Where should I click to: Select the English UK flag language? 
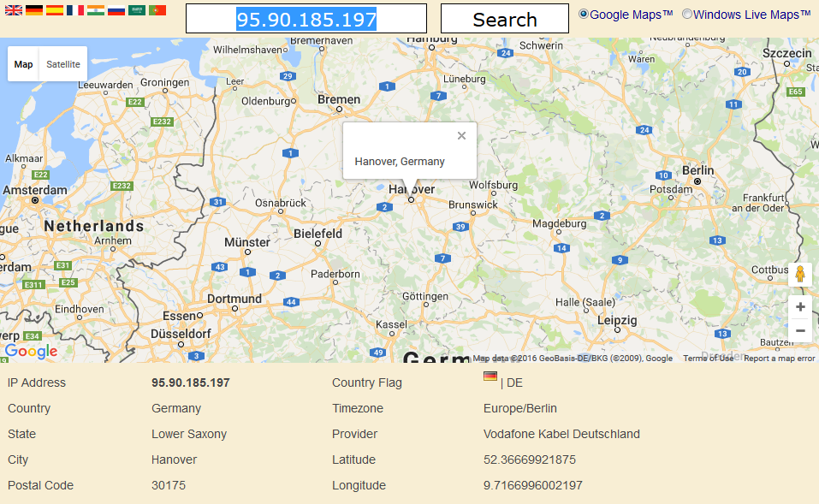[x=14, y=10]
